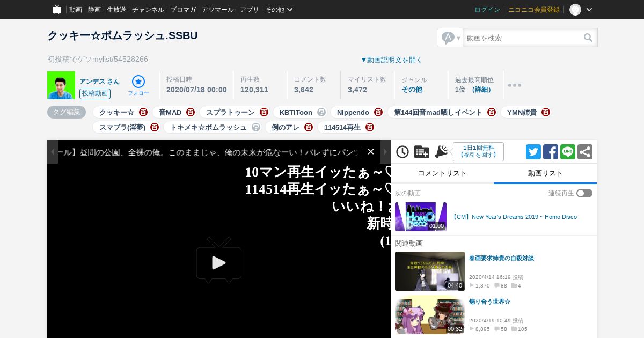Add video to mylist with folder-plus icon
The width and height of the screenshot is (644, 338).
coord(422,152)
